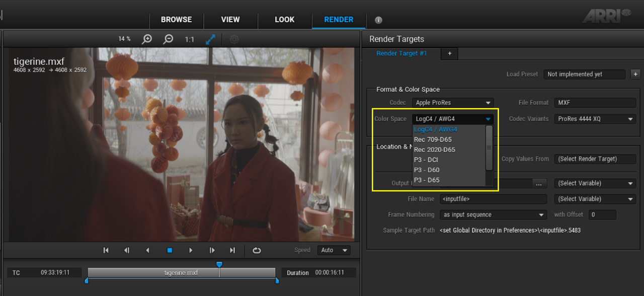644x296 pixels.
Task: Click the TC timecode value 09:33:19:11
Action: [55, 273]
